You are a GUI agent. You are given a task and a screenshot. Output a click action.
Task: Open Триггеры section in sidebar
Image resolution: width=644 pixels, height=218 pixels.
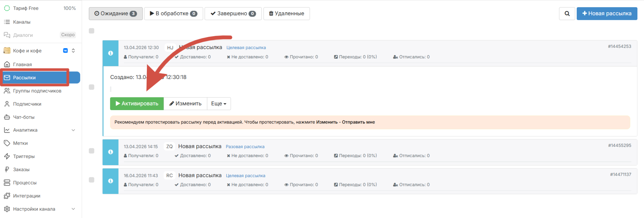[x=24, y=156]
